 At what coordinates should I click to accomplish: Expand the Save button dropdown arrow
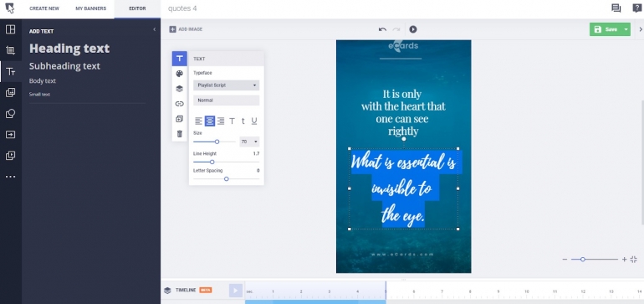pos(626,29)
